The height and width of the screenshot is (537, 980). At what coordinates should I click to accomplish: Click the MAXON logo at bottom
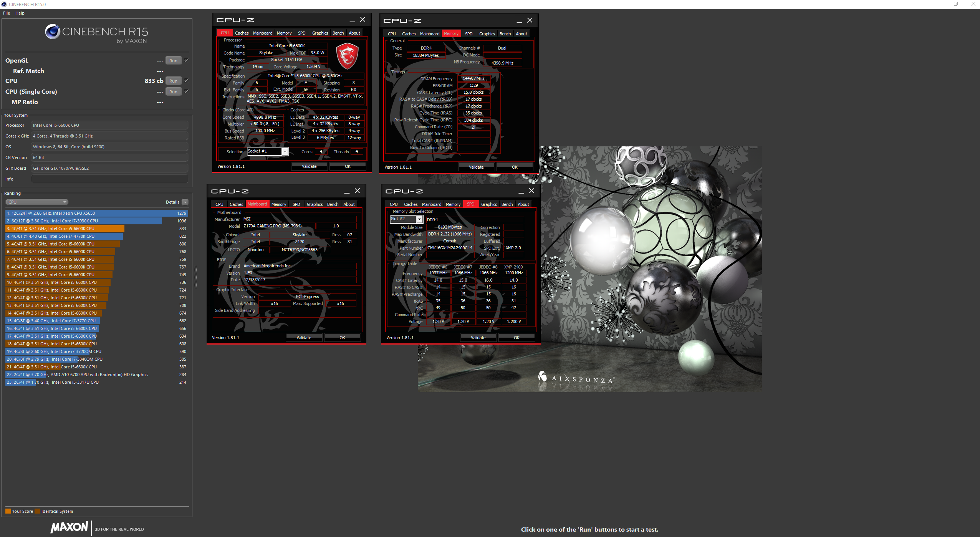click(70, 527)
